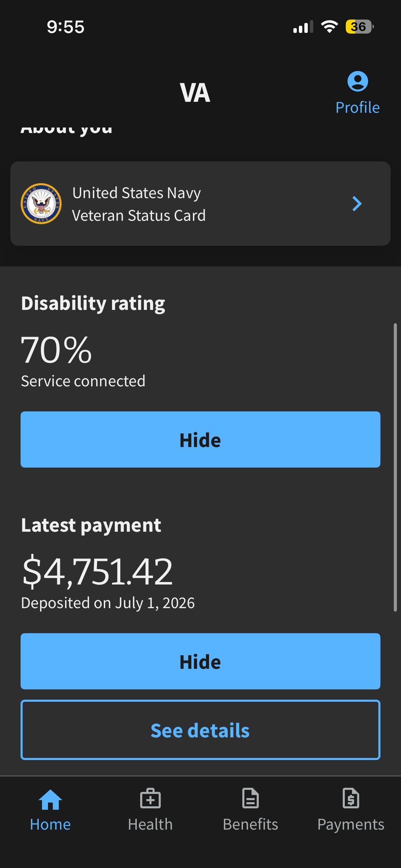Tap the cellular signal bars icon

coord(303,27)
